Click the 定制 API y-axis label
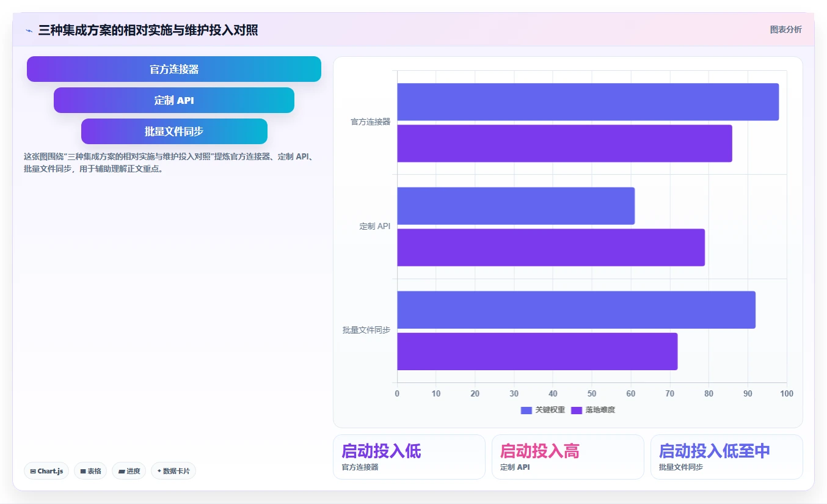The width and height of the screenshot is (827, 504). tap(375, 226)
